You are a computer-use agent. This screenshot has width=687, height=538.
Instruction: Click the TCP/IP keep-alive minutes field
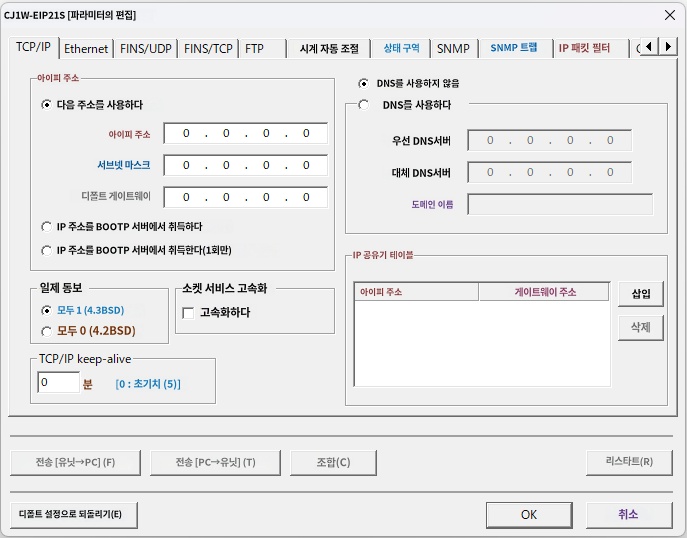click(x=59, y=382)
